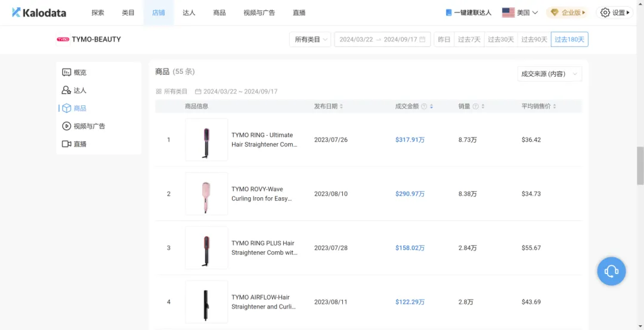The width and height of the screenshot is (644, 330).
Task: Select the 过去90天 time range
Action: coord(534,40)
